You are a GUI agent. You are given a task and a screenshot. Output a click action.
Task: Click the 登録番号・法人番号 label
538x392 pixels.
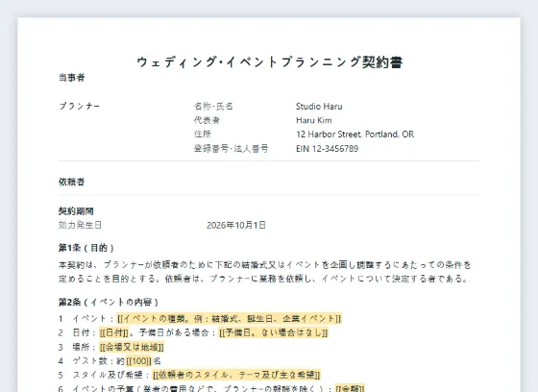click(x=231, y=149)
